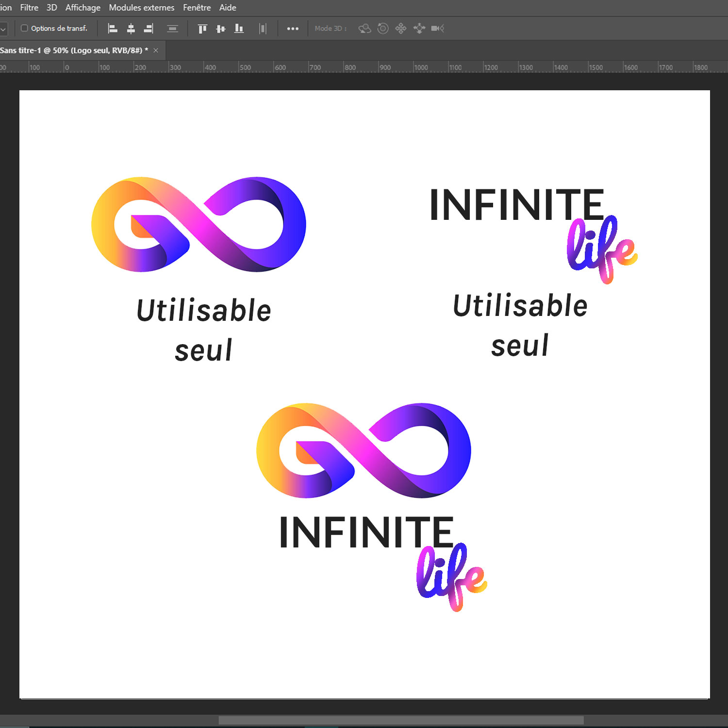Select the 3D video camera zoom icon
Viewport: 728px width, 728px height.
click(x=437, y=29)
